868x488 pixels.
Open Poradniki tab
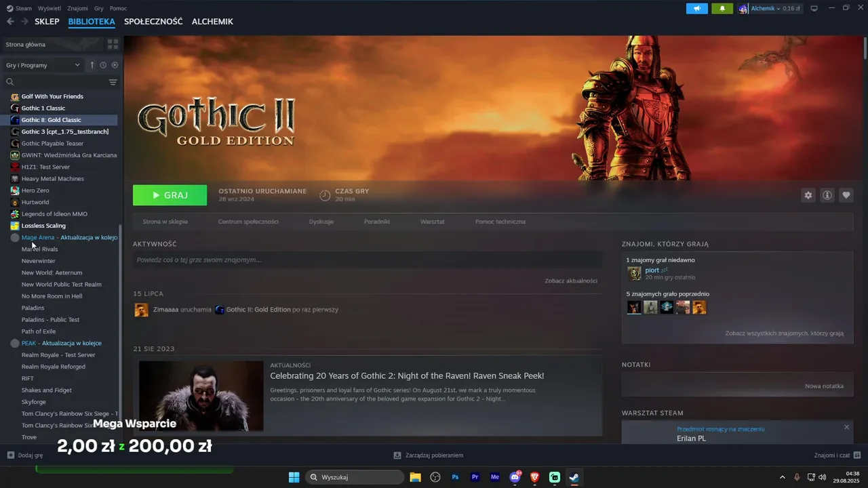click(x=376, y=222)
